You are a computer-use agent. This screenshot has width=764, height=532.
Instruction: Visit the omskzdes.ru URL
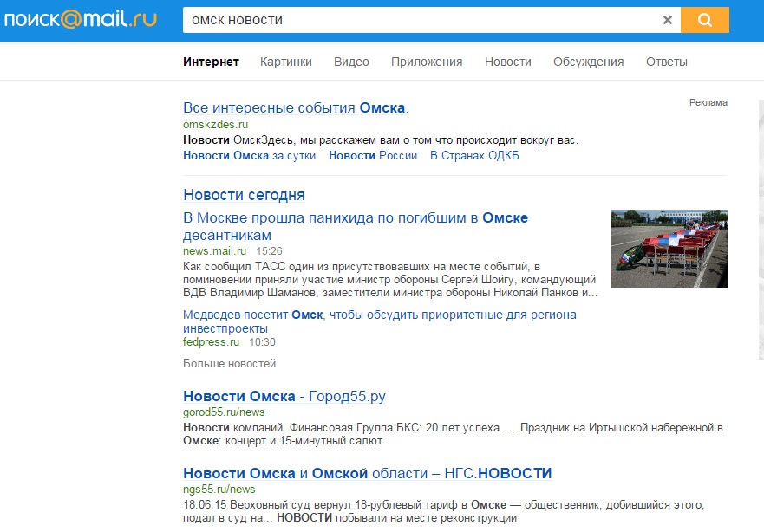(x=215, y=124)
